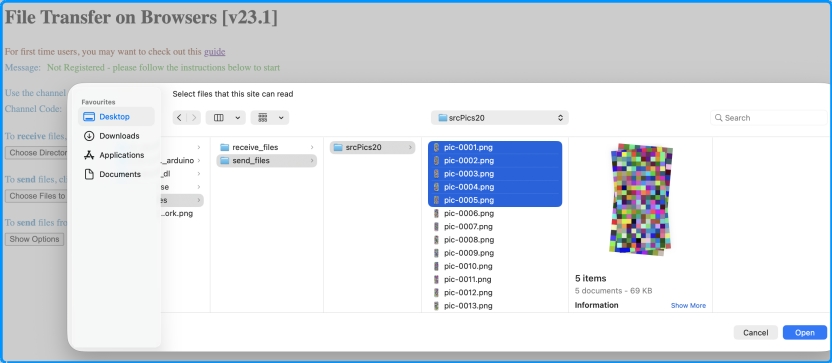Expand chevron next to srcPics20 folder

point(410,147)
